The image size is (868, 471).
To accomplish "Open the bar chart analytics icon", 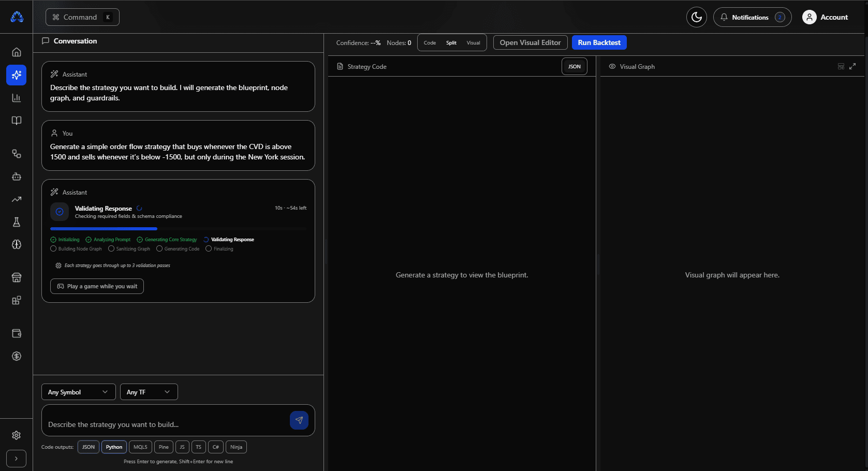I will click(17, 98).
